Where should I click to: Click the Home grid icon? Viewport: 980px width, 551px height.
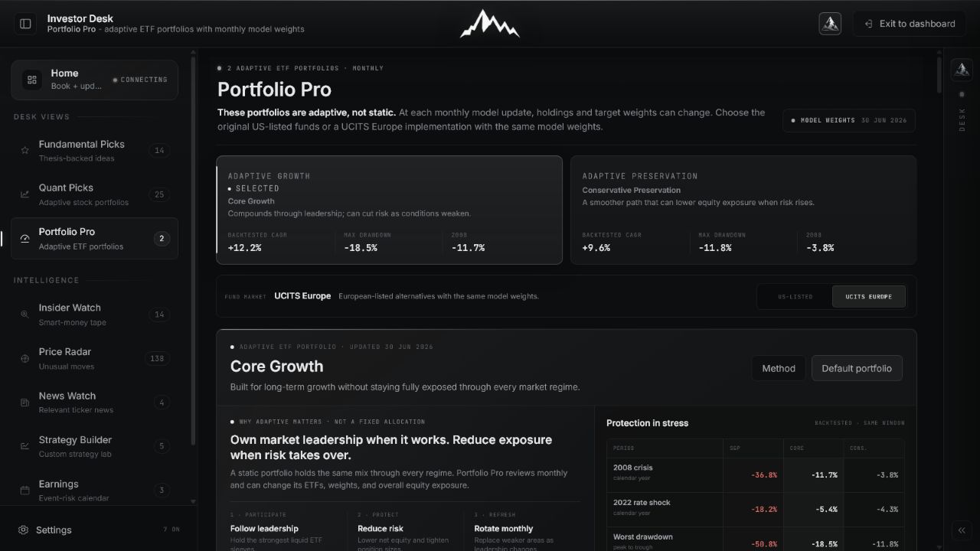click(x=31, y=80)
